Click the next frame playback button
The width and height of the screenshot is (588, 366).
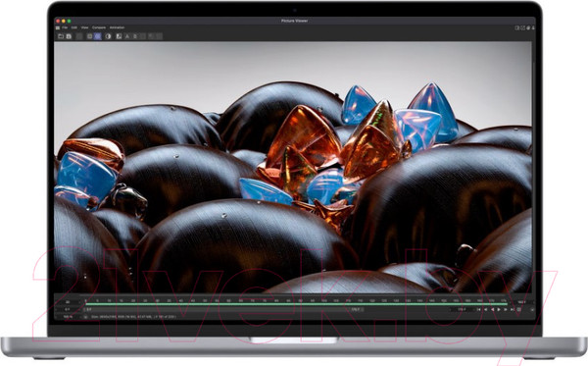(x=505, y=310)
